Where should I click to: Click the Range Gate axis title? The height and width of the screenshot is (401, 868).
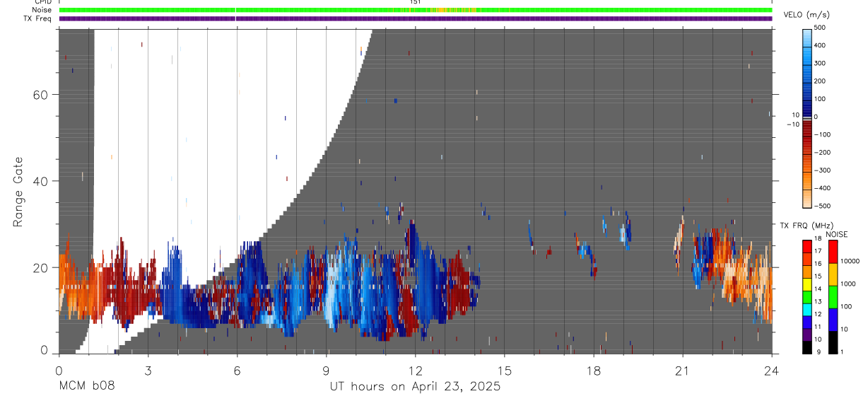point(19,192)
